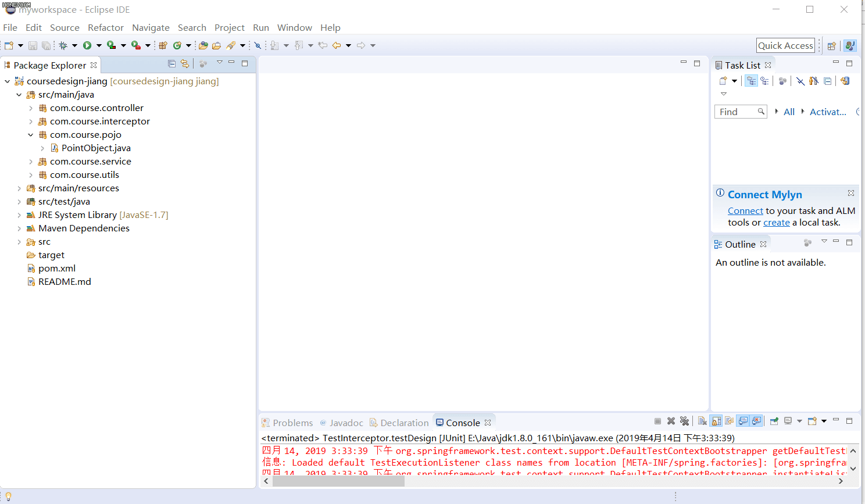This screenshot has height=504, width=865.
Task: Click the Activate task link in Task List
Action: pyautogui.click(x=828, y=112)
